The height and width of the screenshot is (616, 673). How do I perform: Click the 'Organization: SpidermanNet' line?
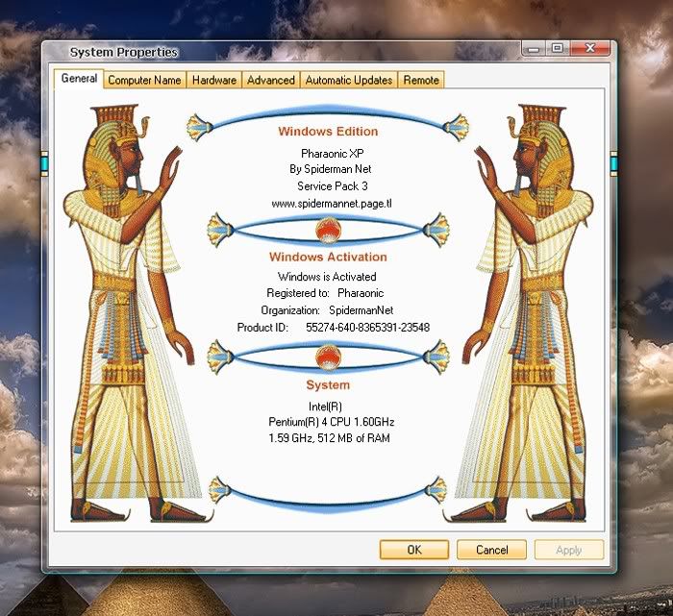coord(327,310)
